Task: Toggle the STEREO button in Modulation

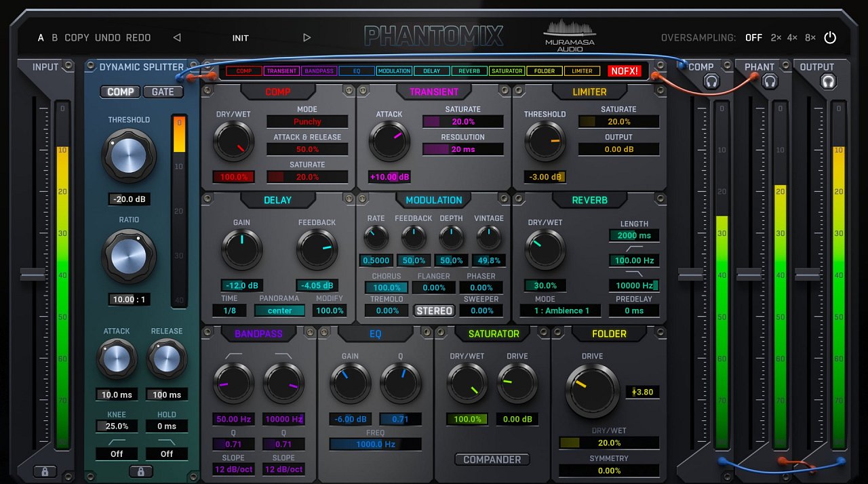Action: 435,310
